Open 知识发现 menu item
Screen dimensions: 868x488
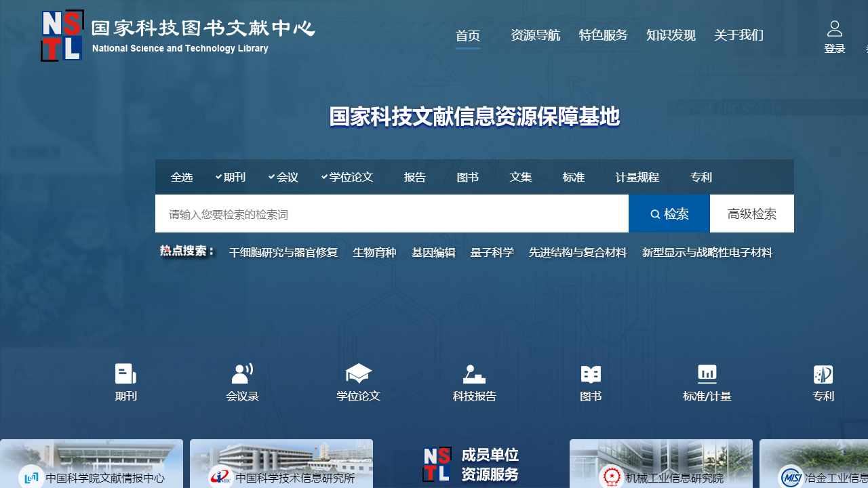(671, 35)
